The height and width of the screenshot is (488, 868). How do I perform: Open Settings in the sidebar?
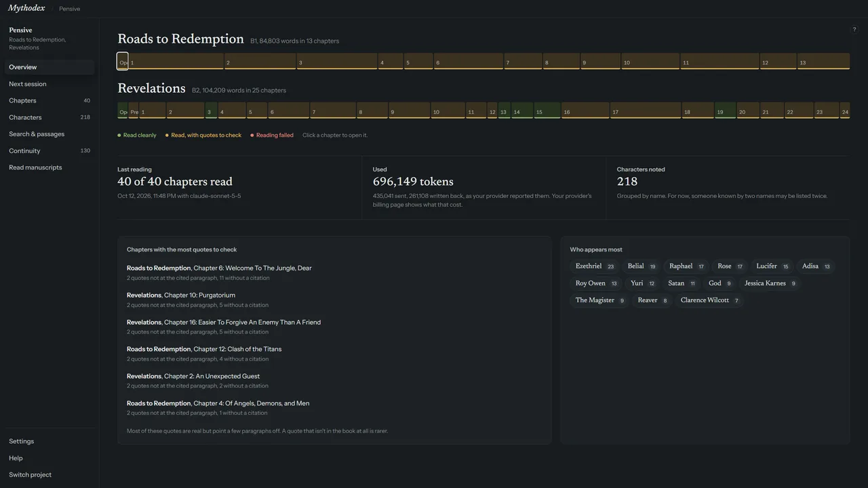pyautogui.click(x=50, y=441)
